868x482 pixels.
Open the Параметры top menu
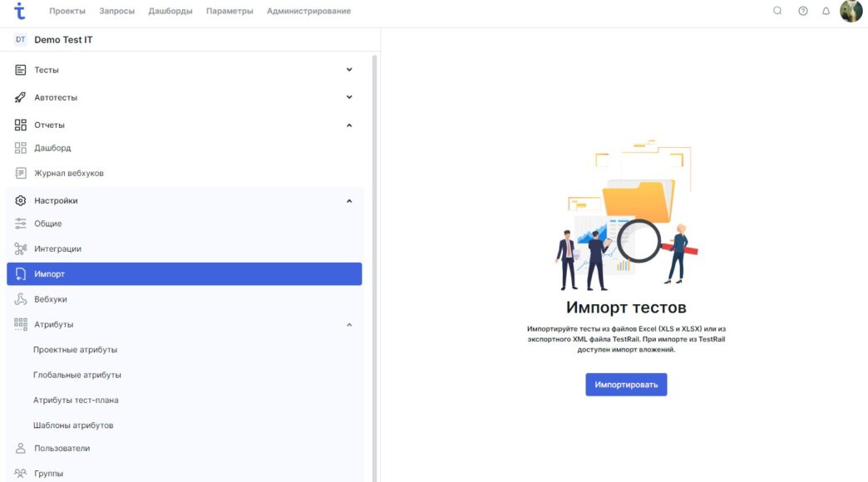pos(229,11)
